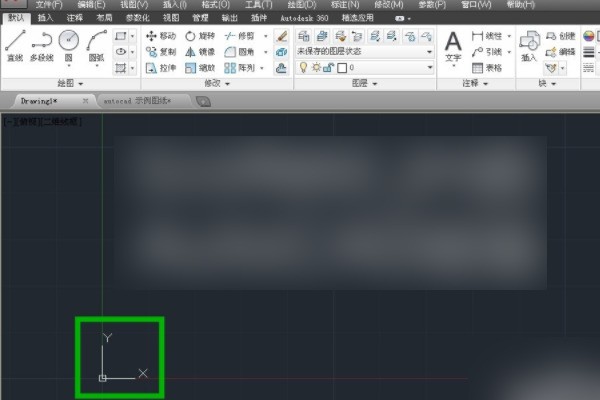Open dropdown arrow beside hatch icon

point(132,69)
